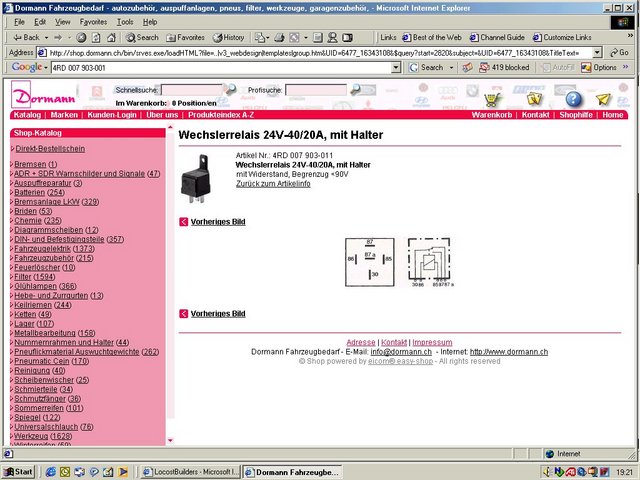Click the Mail toolbar icon
640x480 pixels.
click(x=260, y=38)
